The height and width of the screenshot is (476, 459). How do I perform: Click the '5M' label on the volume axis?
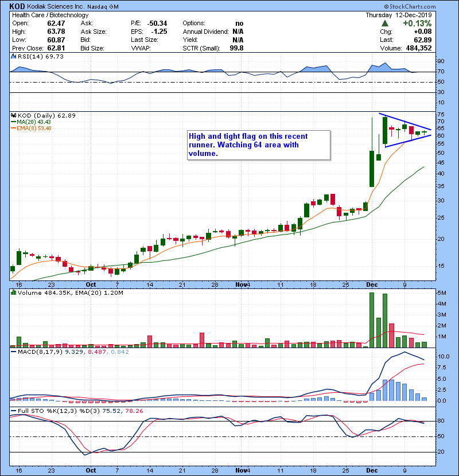pyautogui.click(x=442, y=293)
